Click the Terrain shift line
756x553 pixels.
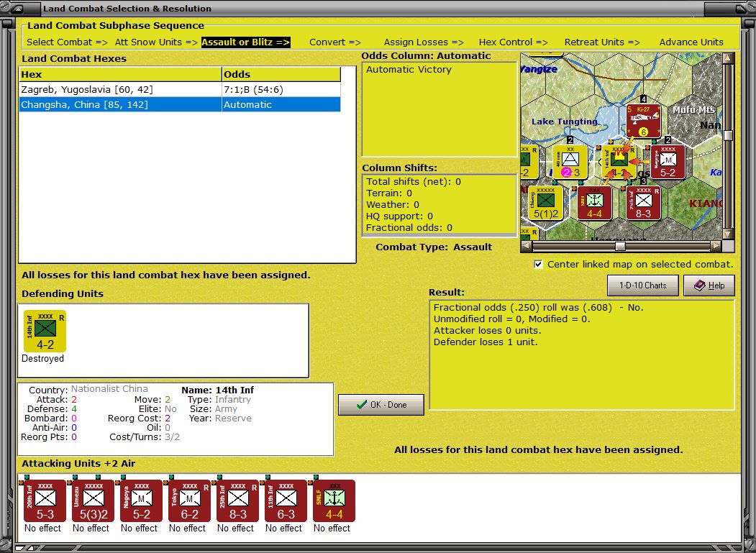(389, 193)
